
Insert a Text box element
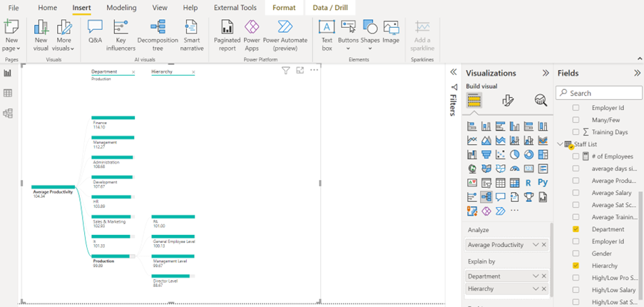point(327,32)
